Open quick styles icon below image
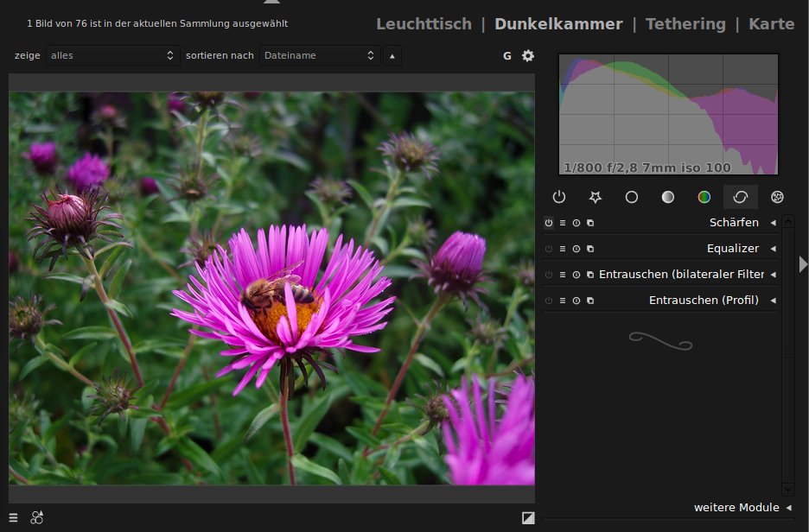This screenshot has width=809, height=532. tap(36, 517)
